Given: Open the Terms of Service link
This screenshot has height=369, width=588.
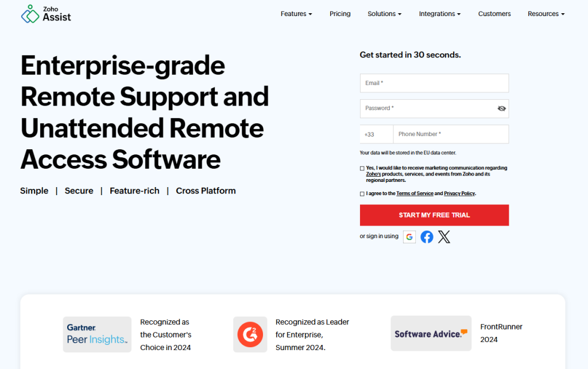Looking at the screenshot, I should coord(415,193).
